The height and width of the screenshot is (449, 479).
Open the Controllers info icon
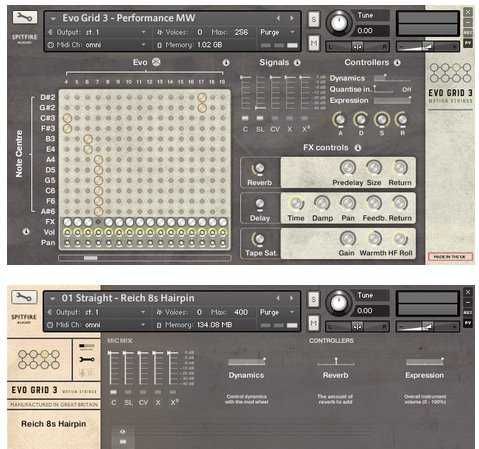tap(397, 62)
